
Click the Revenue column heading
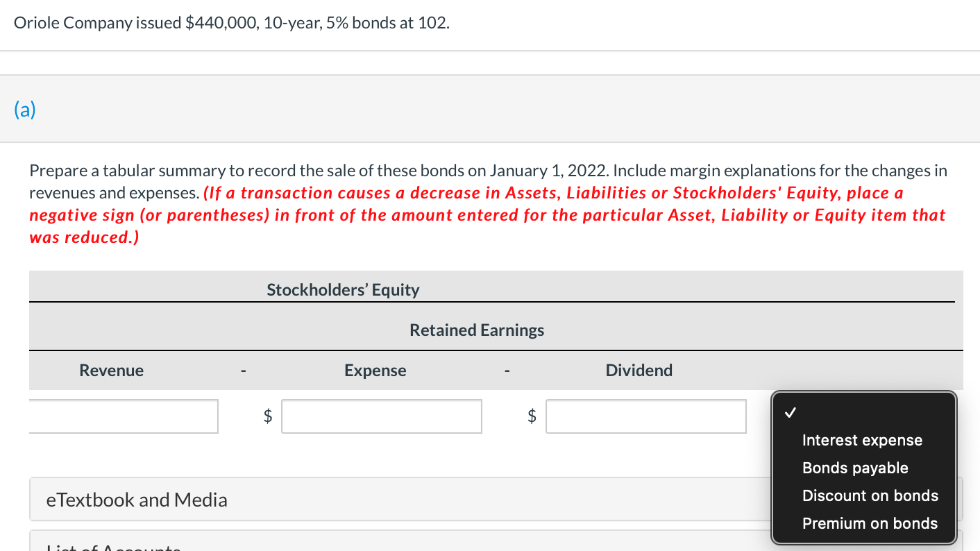pyautogui.click(x=111, y=370)
